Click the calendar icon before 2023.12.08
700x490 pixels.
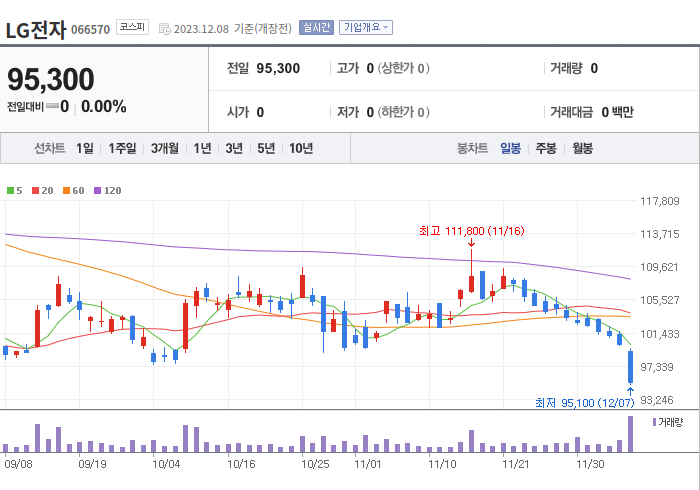[x=165, y=29]
